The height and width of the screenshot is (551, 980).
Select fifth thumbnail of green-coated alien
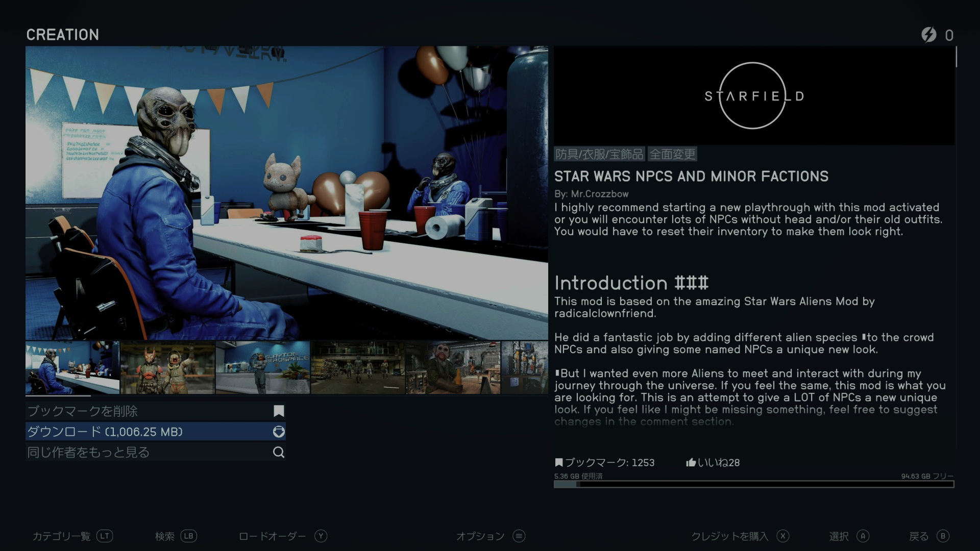(453, 367)
